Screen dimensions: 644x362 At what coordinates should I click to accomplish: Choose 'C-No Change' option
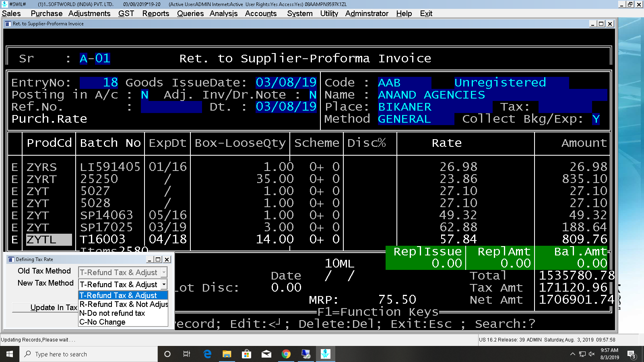123,322
